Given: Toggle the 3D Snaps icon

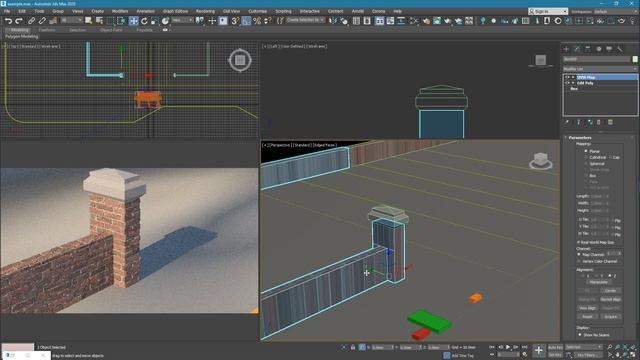Looking at the screenshot, I should click(x=235, y=21).
